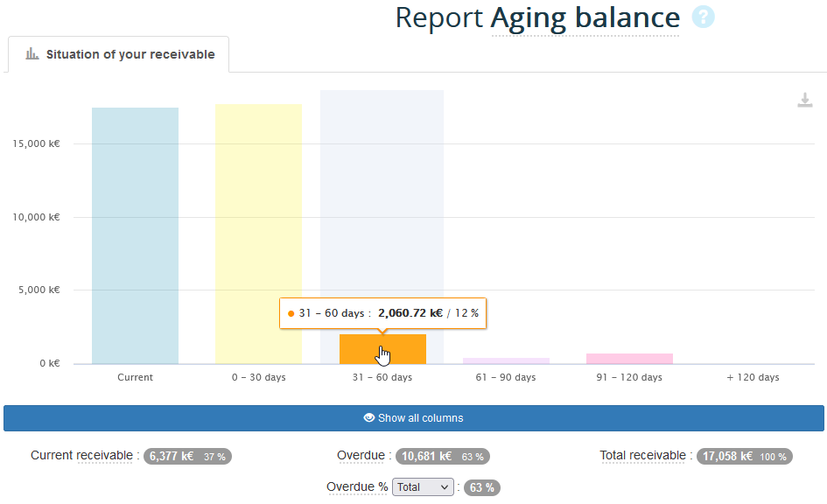Screen dimensions: 827x504
Task: Click the bar chart icon on the receivable tab
Action: coord(32,53)
